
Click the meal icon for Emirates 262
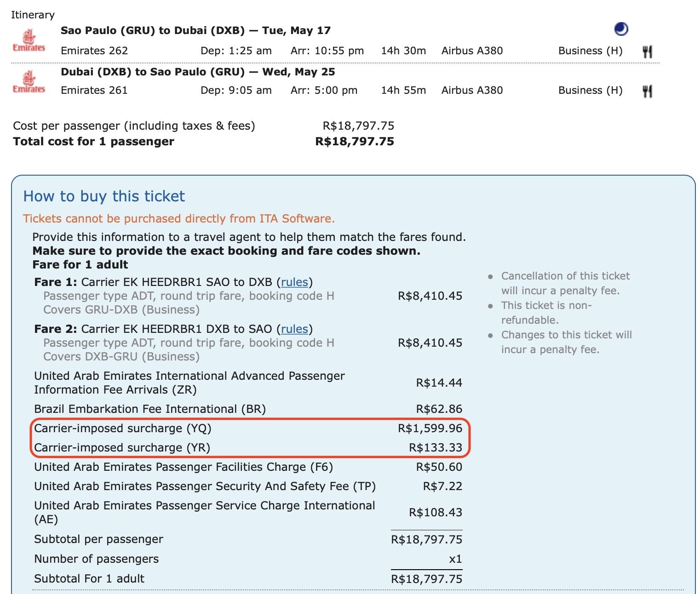(647, 51)
